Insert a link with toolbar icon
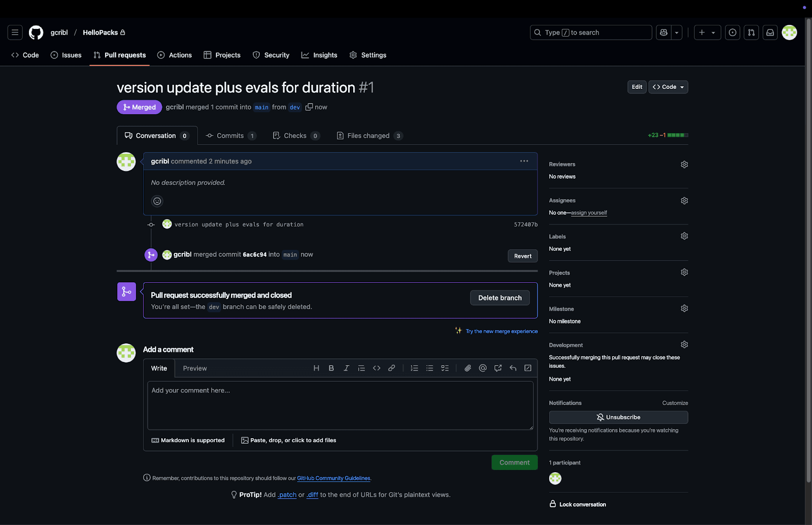The image size is (812, 525). (x=391, y=368)
